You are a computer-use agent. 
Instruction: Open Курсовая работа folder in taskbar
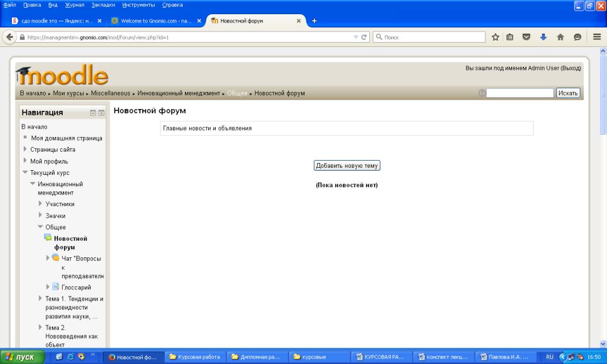[196, 357]
